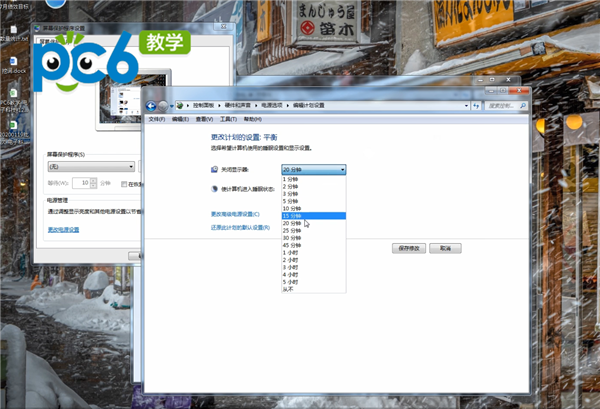Click the 屏幕保护程序设置 title bar icon
The height and width of the screenshot is (409, 600).
37,28
